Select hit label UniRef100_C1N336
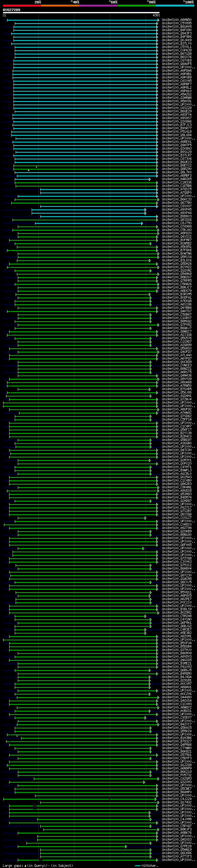Image resolution: width=197 pixels, height=868 pixels. click(177, 182)
